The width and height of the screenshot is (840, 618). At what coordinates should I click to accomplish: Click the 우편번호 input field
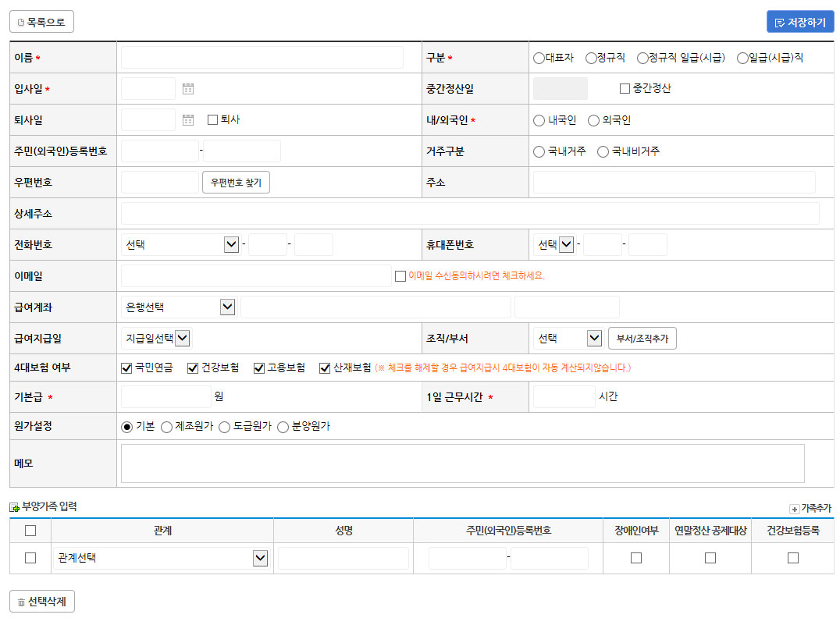pyautogui.click(x=159, y=183)
